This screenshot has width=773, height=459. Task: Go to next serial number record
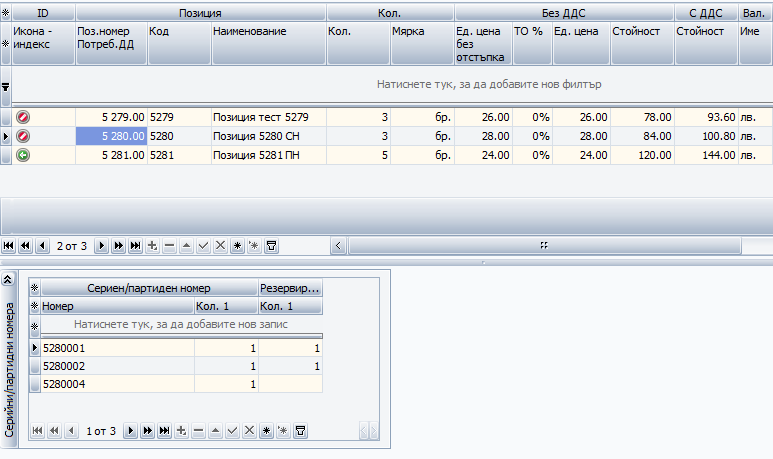point(131,431)
